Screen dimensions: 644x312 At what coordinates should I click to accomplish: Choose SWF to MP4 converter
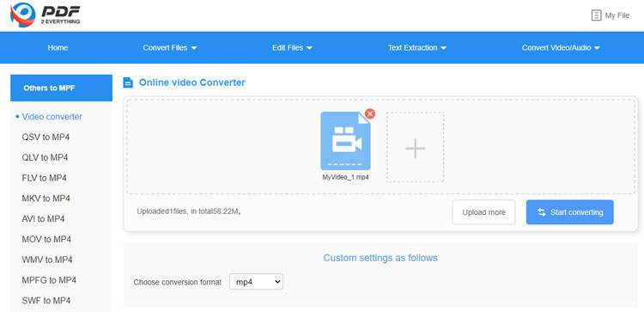[x=46, y=301]
